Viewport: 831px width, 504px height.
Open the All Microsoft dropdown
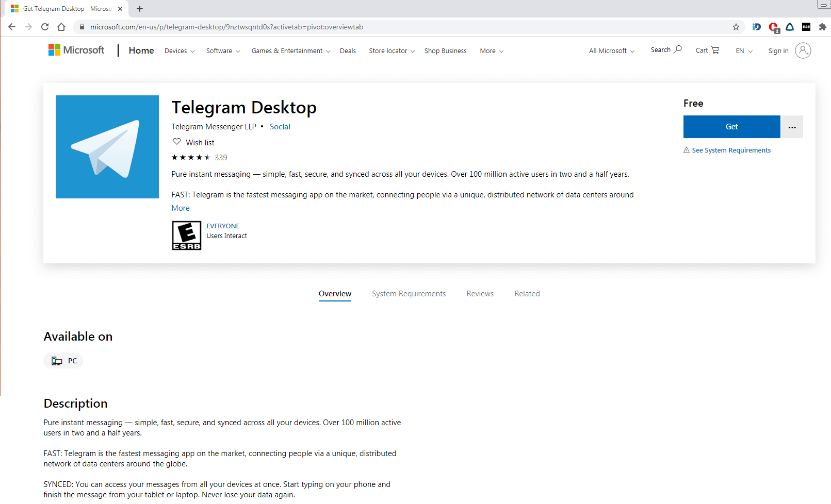click(612, 51)
